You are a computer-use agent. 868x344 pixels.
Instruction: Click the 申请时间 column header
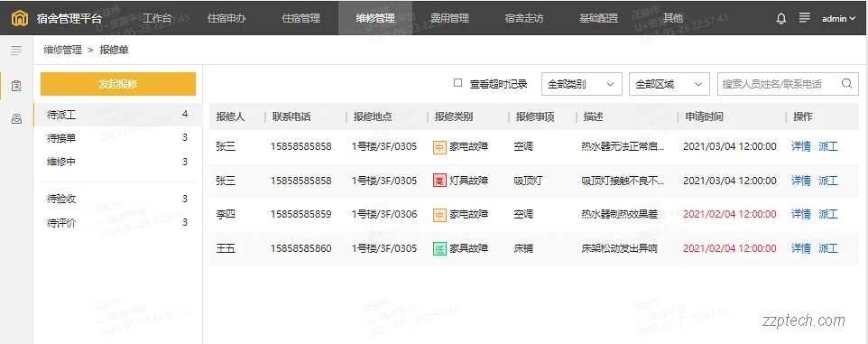(x=704, y=116)
